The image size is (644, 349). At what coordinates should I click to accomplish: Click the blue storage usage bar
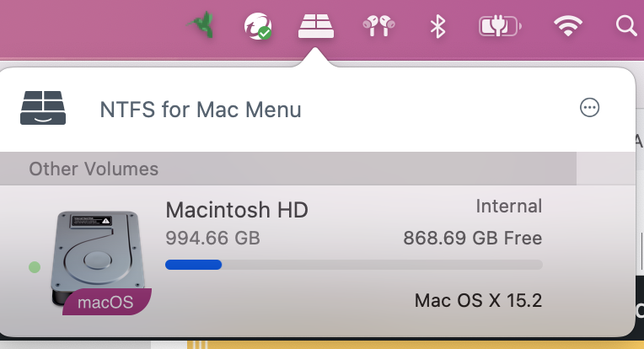(x=193, y=265)
